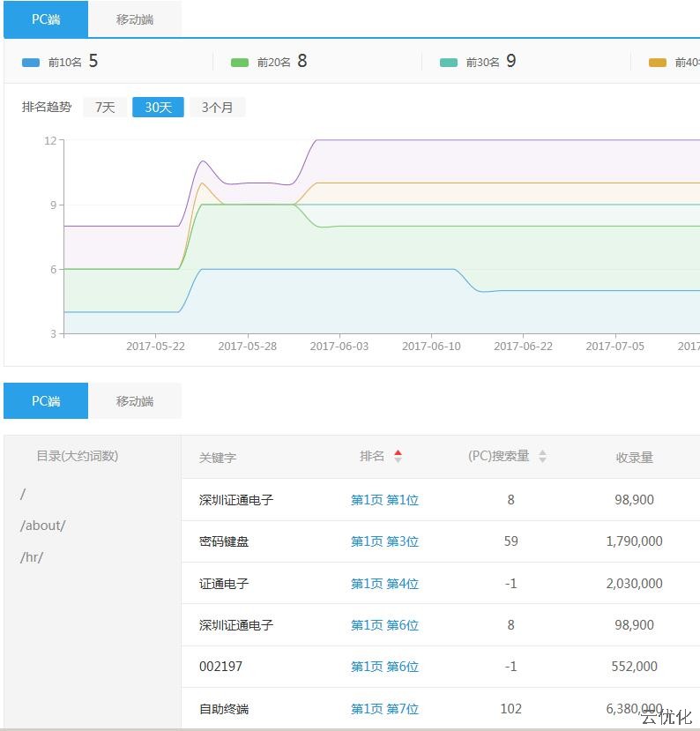700x731 pixels.
Task: Select the top PC端 tab
Action: [x=46, y=19]
